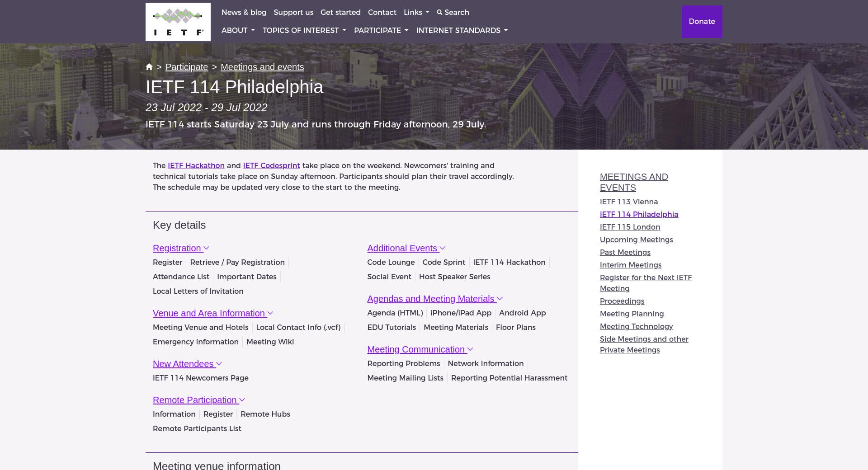Open Code Lounge link
The height and width of the screenshot is (470, 868).
[391, 262]
